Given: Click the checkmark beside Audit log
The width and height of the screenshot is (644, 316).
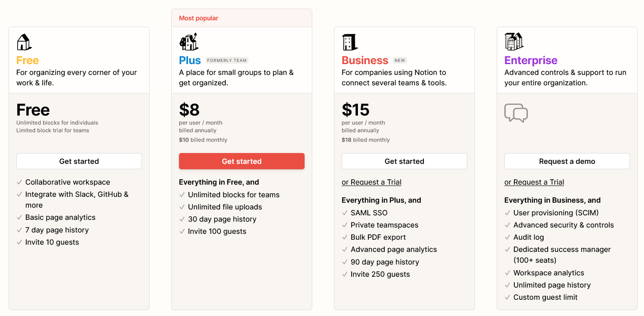Looking at the screenshot, I should point(508,237).
